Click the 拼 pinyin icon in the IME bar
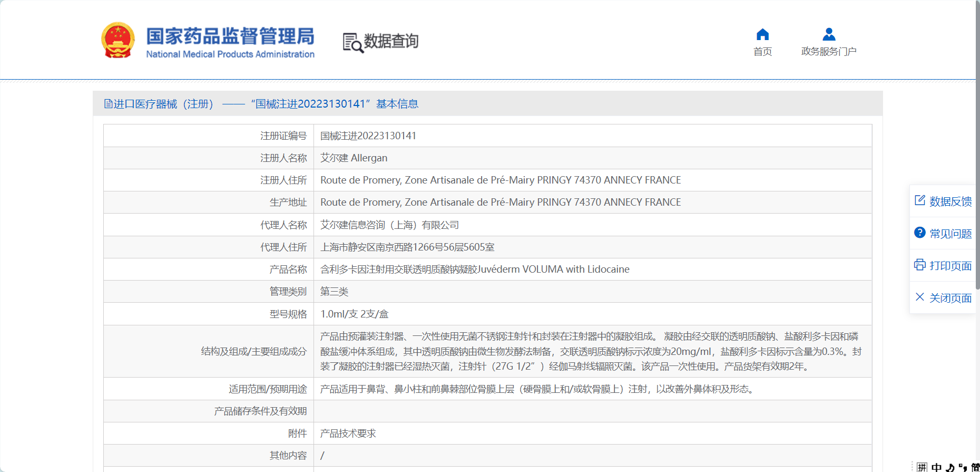The width and height of the screenshot is (980, 472). pos(922,467)
